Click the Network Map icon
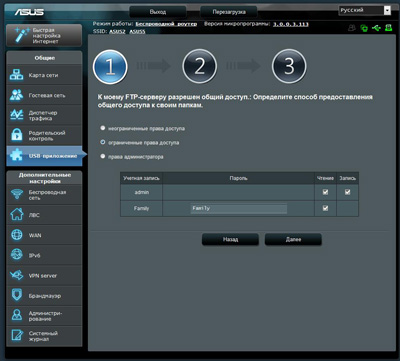Screen dimensions: 400x361 click(16, 75)
